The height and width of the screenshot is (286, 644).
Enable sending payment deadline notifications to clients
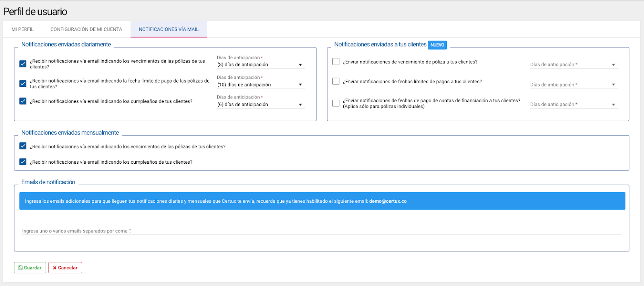coord(336,81)
